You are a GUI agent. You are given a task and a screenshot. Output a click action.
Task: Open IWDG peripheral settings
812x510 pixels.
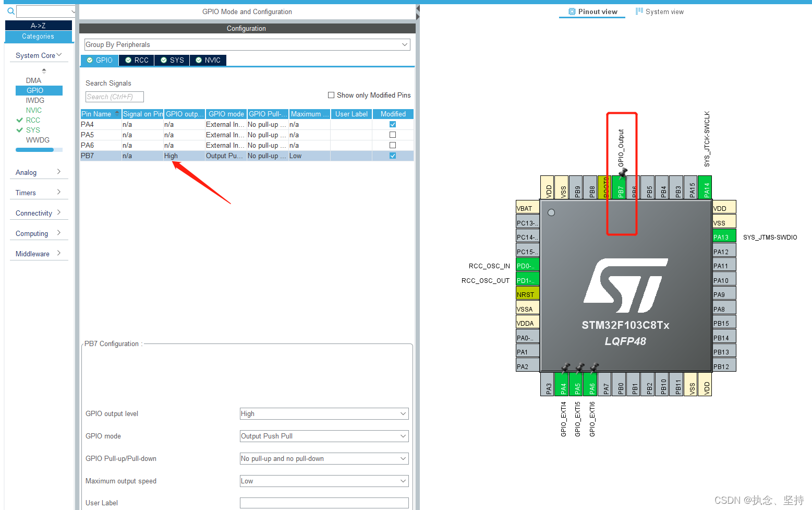[x=35, y=100]
